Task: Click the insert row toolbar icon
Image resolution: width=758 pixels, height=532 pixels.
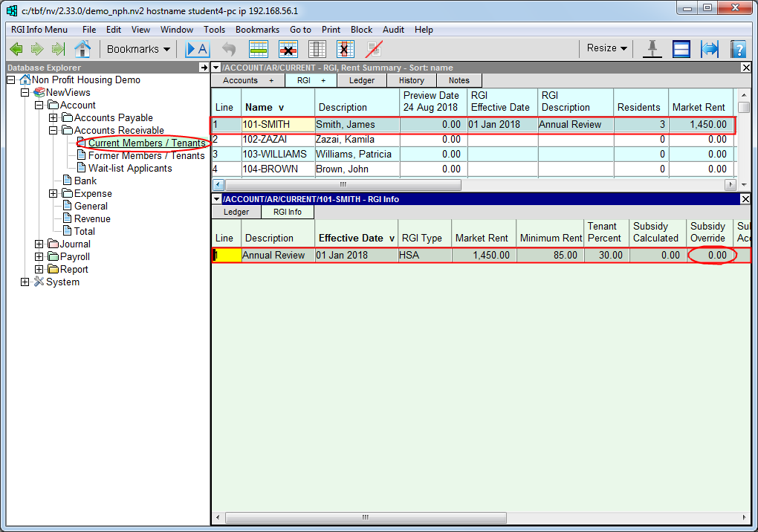Action: coord(259,49)
